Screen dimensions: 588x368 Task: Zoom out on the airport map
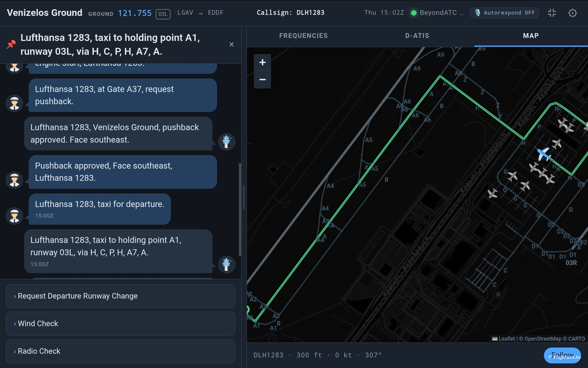coord(262,80)
